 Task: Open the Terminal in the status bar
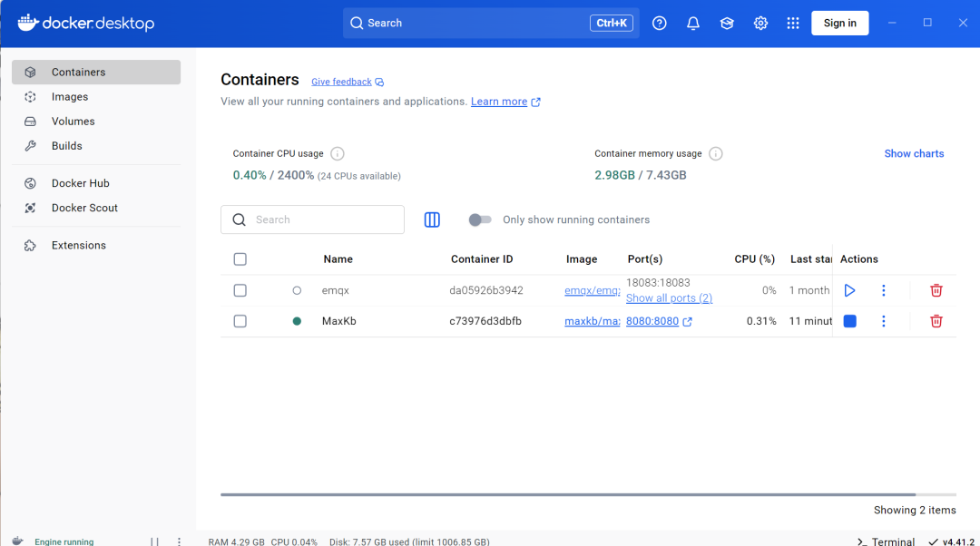click(886, 541)
